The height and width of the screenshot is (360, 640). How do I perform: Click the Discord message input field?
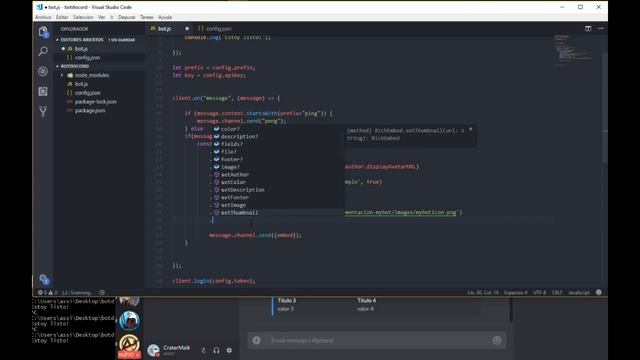[x=378, y=340]
